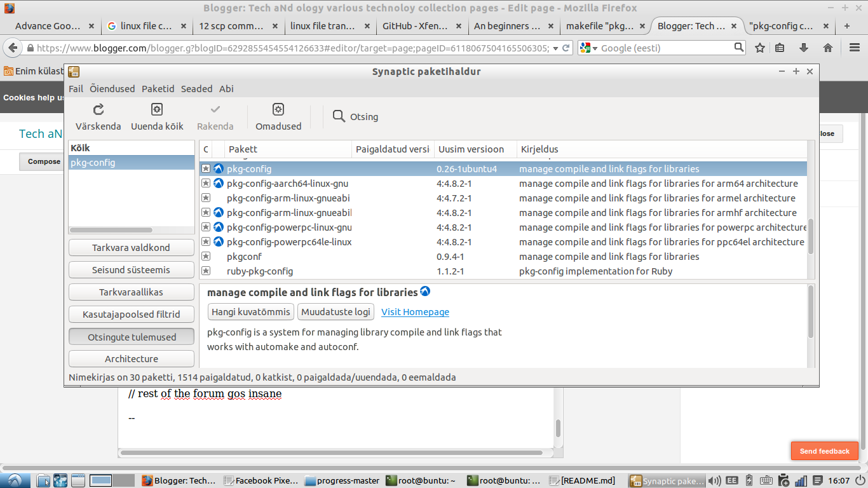Click the Tarkvaraallikas filter button
This screenshot has height=488, width=868.
tap(131, 292)
